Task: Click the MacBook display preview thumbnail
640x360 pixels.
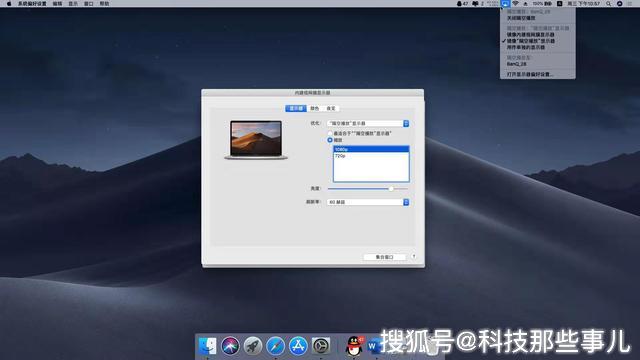Action: (x=256, y=140)
